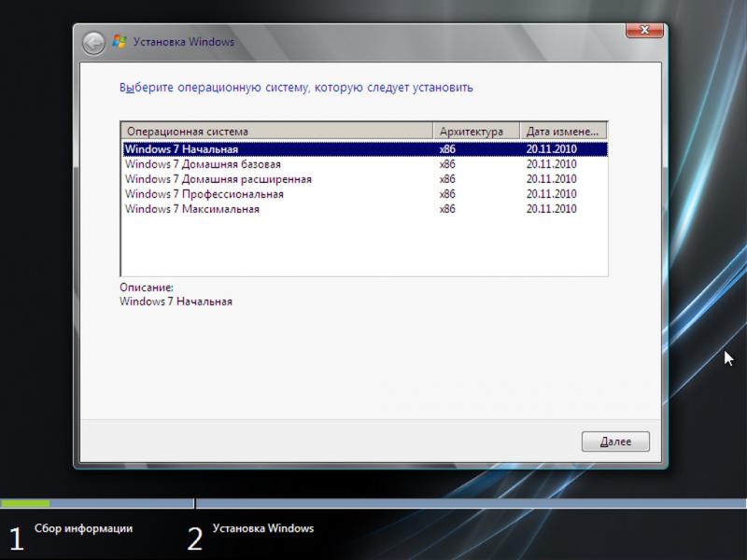Click the round back arrow button
747x560 pixels.
point(93,42)
